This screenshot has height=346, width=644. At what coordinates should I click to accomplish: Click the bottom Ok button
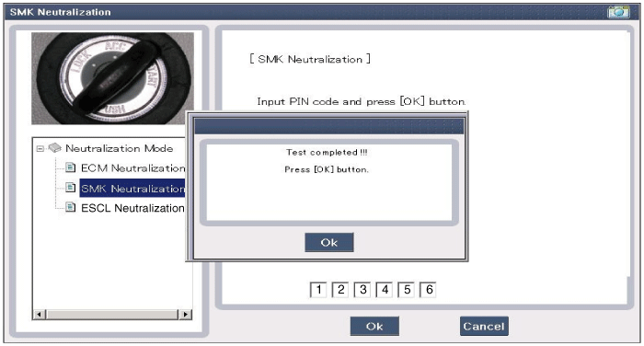click(x=374, y=327)
